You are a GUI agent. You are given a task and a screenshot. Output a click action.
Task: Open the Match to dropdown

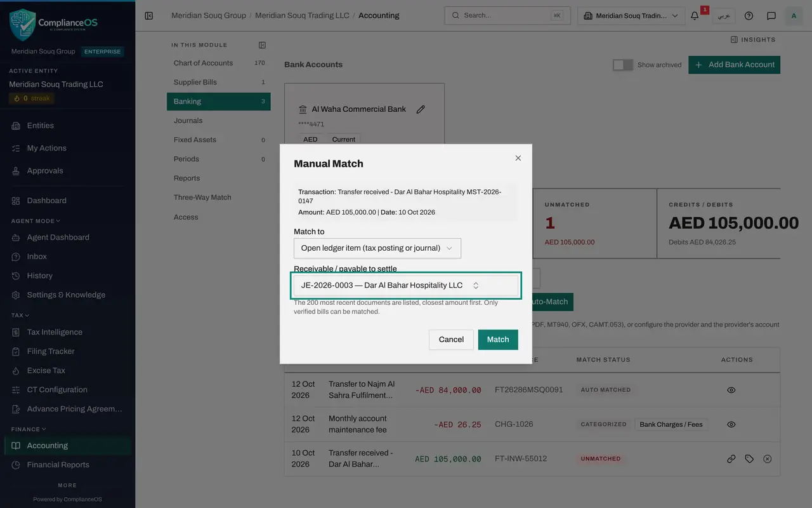pos(377,248)
